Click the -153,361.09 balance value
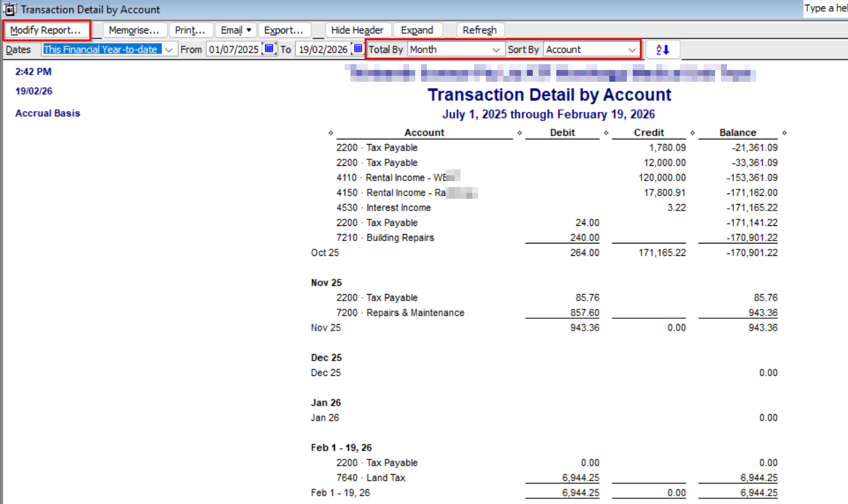Screen dimensions: 848x504 pos(752,178)
